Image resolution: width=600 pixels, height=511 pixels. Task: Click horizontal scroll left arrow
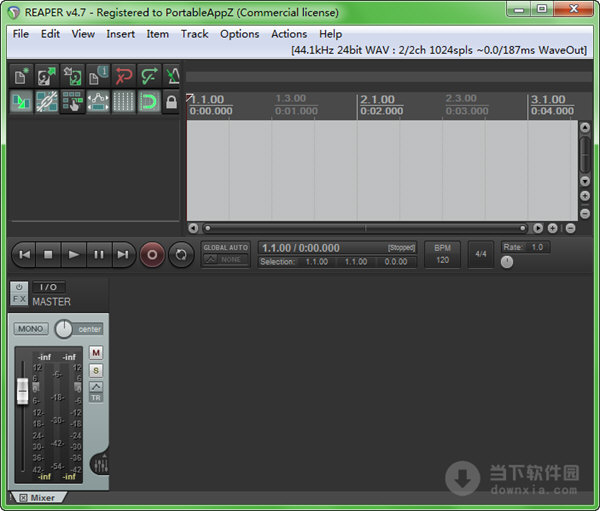193,228
